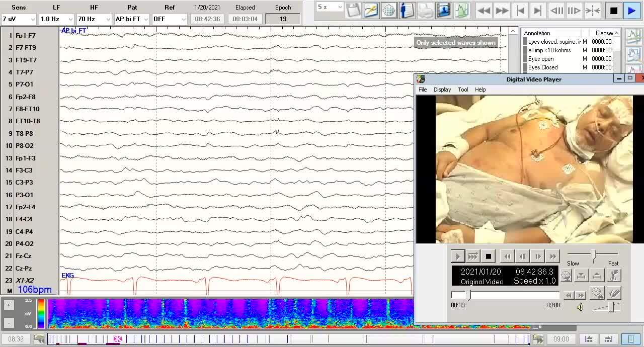Viewport: 644px width, 347px height.
Task: Open the Tool menu in video player
Action: [463, 90]
